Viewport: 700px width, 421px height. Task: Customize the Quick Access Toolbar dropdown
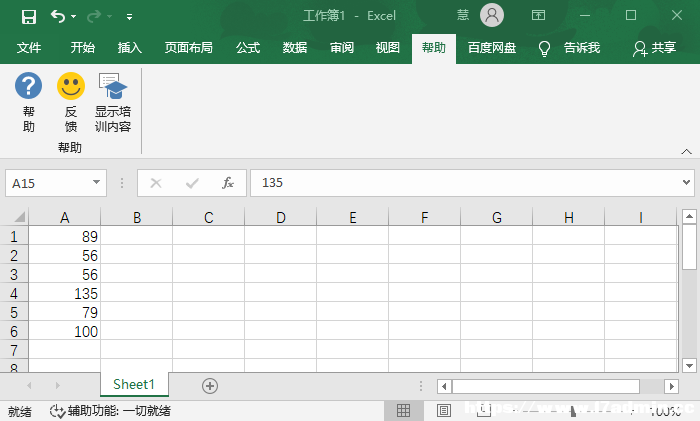coord(129,17)
